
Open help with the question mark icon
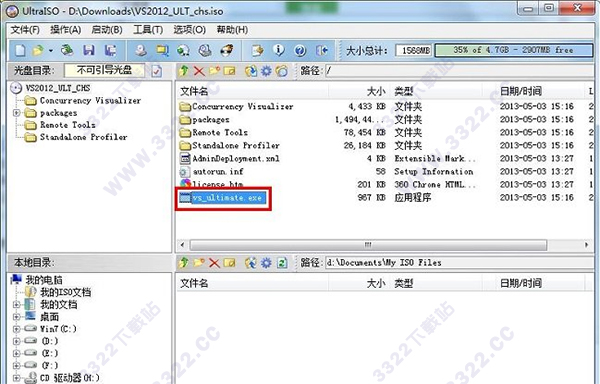[300, 50]
